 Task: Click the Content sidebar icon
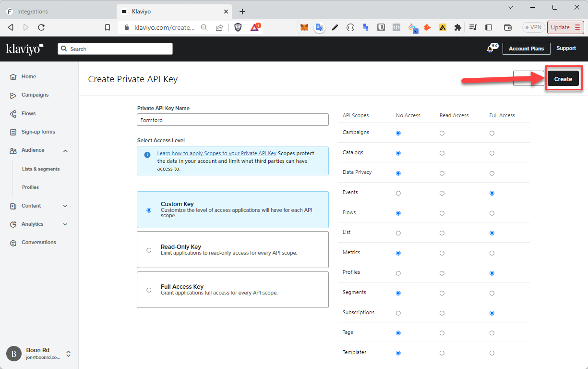click(x=13, y=206)
